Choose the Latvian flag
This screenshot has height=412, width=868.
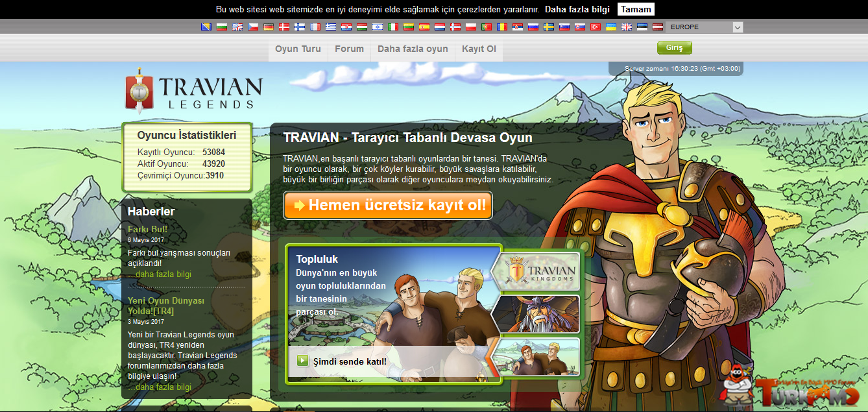tap(658, 27)
